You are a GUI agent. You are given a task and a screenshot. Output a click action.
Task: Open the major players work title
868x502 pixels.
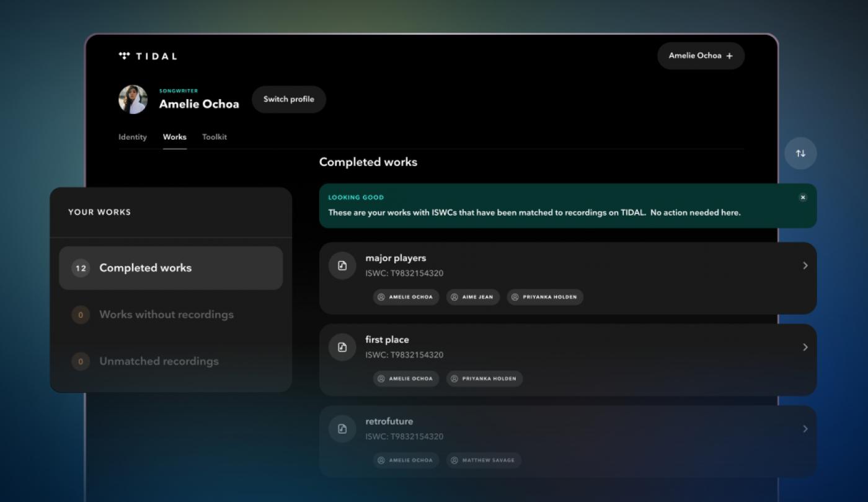pos(396,258)
